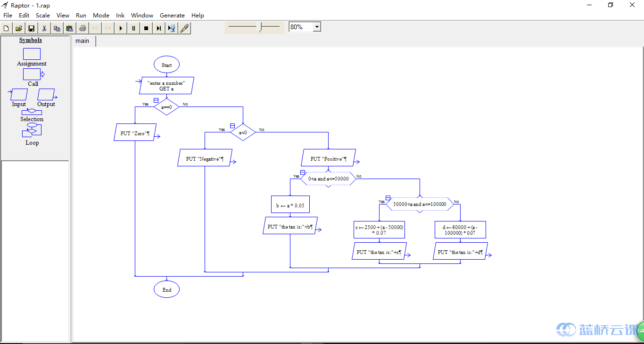Collapse the a<0 selection branch
The height and width of the screenshot is (344, 644).
(232, 125)
